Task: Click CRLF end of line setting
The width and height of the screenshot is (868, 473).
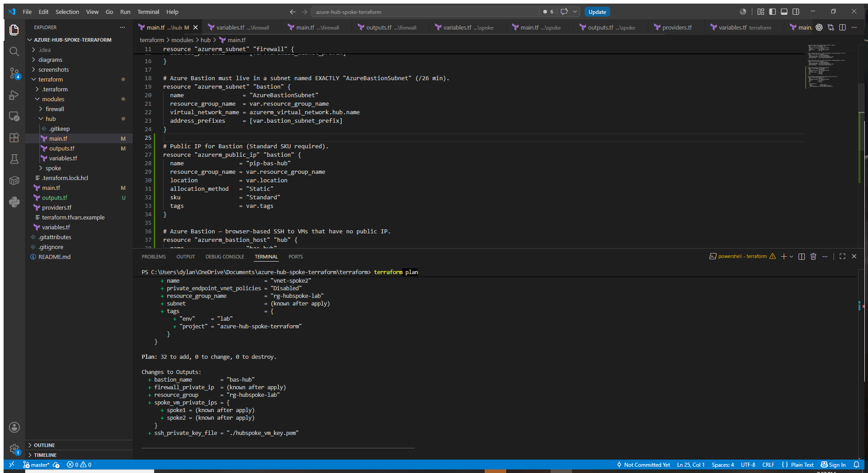Action: [768, 464]
